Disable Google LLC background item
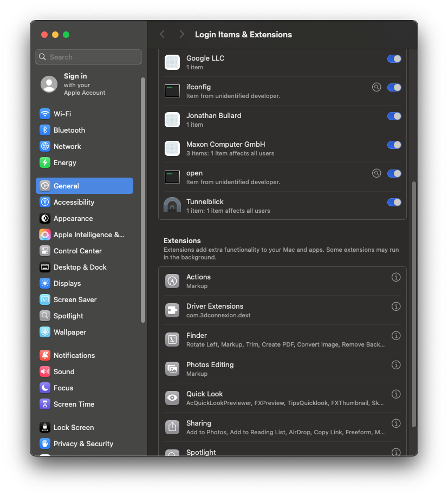 coord(394,58)
